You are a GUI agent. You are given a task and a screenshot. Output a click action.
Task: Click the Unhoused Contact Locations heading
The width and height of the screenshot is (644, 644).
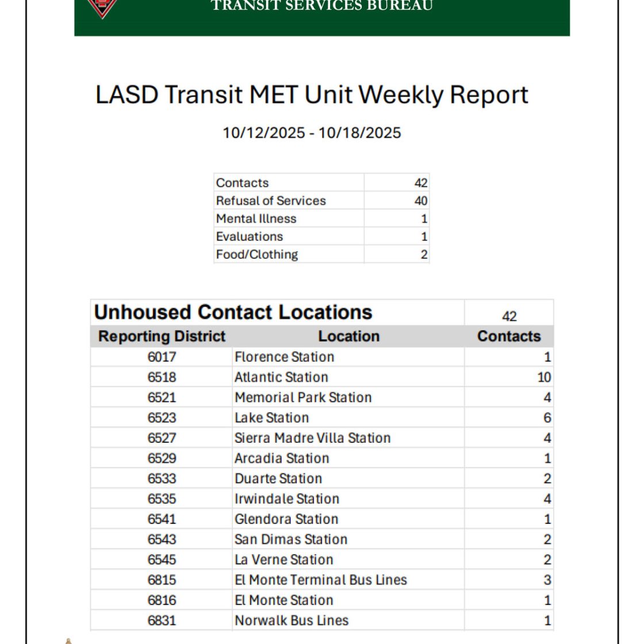[x=233, y=312]
